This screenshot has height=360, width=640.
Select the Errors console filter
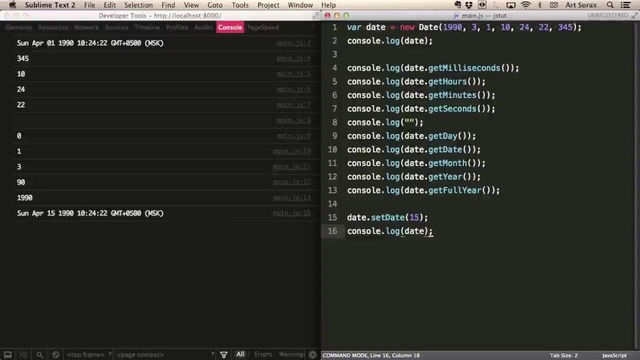pyautogui.click(x=263, y=354)
